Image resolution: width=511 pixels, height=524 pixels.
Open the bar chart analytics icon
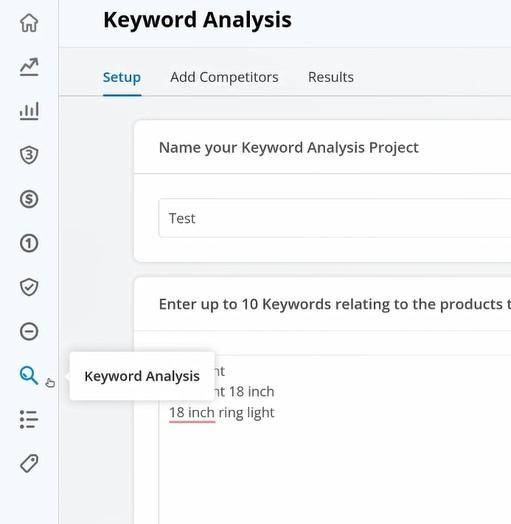pos(29,111)
